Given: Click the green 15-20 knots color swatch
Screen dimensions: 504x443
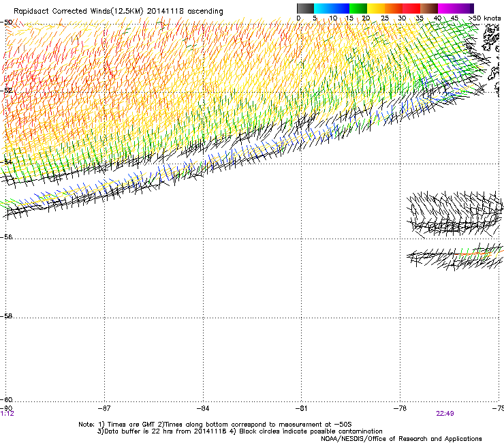Looking at the screenshot, I should [x=358, y=8].
